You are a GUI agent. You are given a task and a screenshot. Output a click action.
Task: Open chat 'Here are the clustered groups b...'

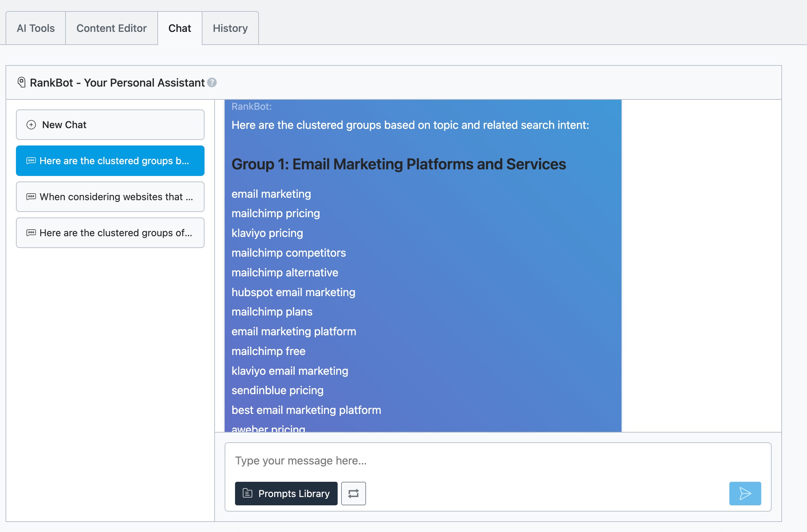[110, 161]
